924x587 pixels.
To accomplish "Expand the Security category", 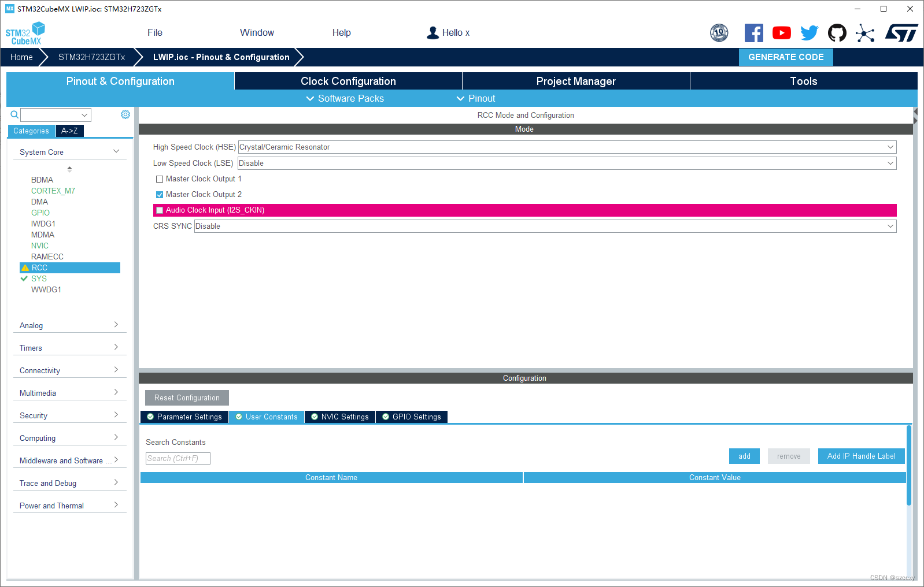I will [69, 415].
